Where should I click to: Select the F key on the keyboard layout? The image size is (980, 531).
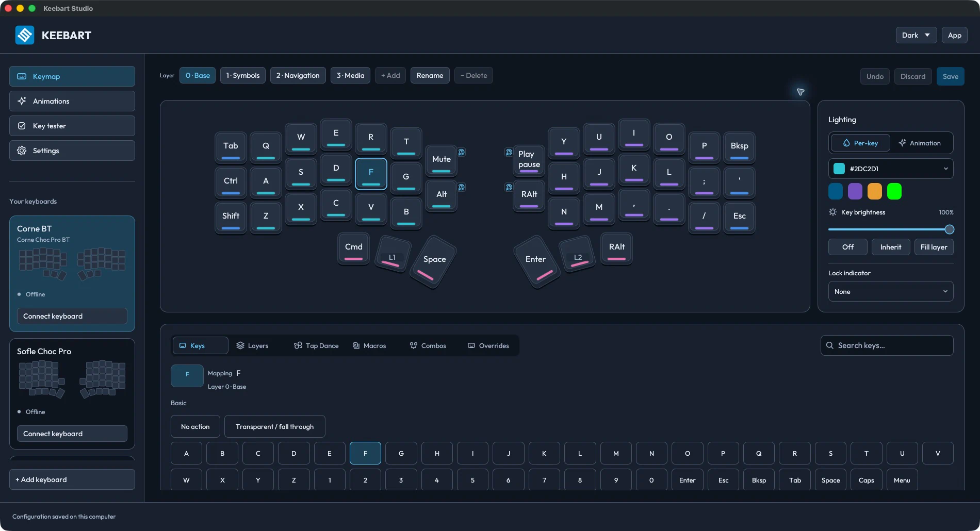click(x=371, y=174)
